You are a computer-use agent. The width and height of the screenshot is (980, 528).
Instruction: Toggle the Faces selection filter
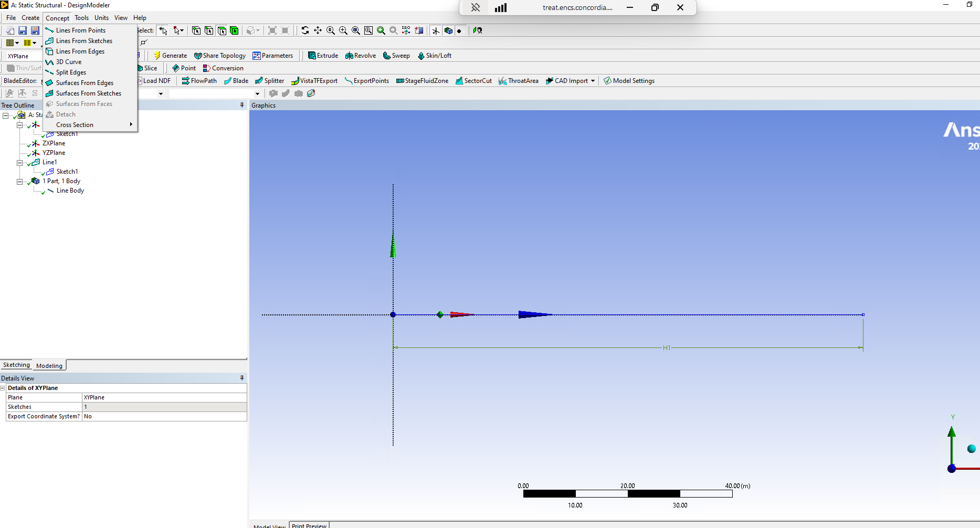[x=222, y=30]
